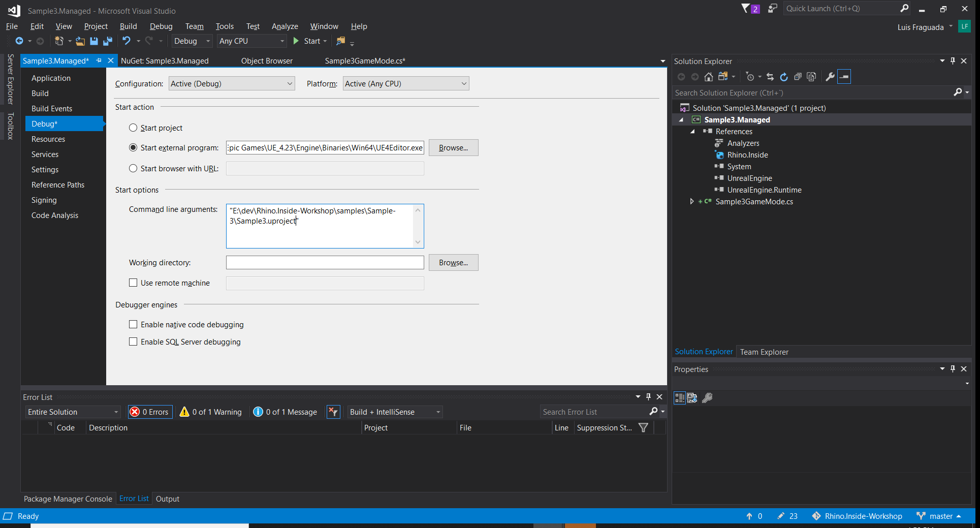The height and width of the screenshot is (528, 980).
Task: Clear all filters in Error List
Action: (333, 412)
